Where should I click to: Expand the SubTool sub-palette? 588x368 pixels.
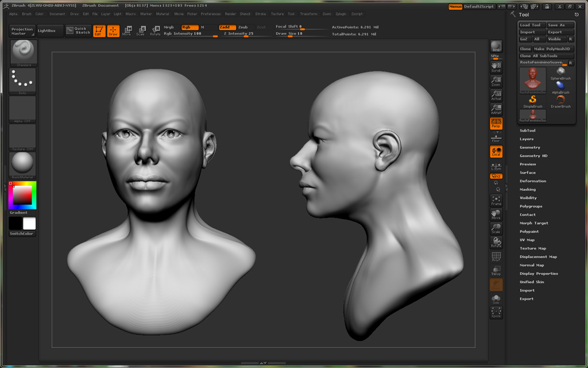(527, 131)
